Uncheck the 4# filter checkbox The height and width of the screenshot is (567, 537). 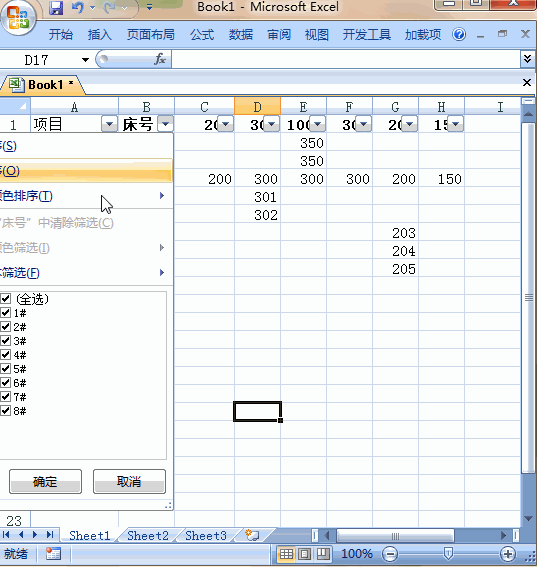tap(5, 355)
